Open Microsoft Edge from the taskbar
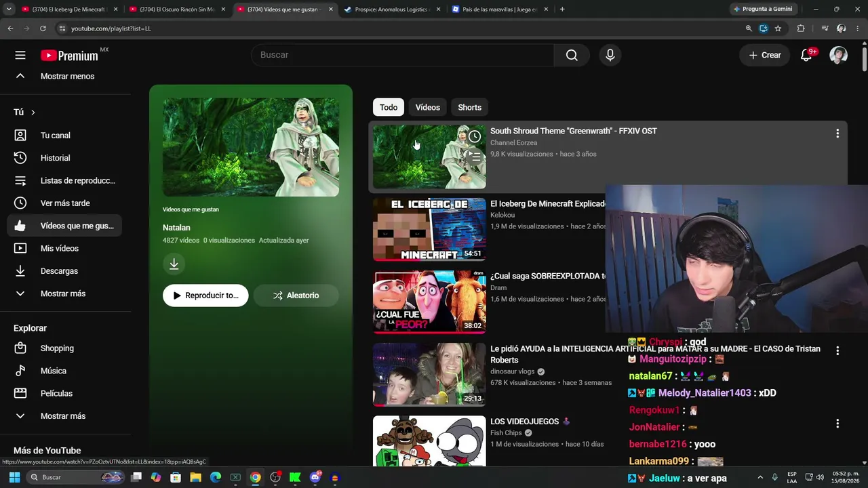This screenshot has height=488, width=868. tap(216, 477)
